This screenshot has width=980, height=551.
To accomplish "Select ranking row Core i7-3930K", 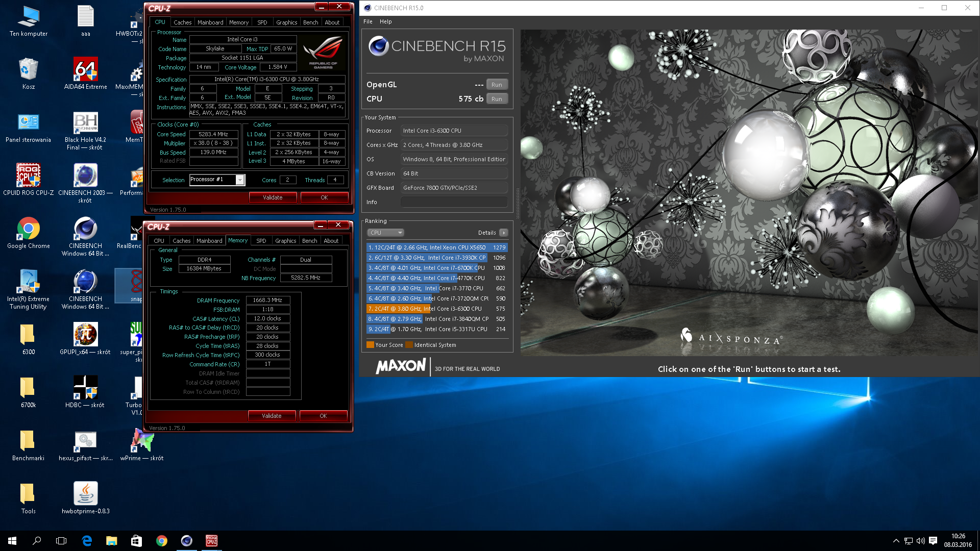I will pyautogui.click(x=437, y=258).
